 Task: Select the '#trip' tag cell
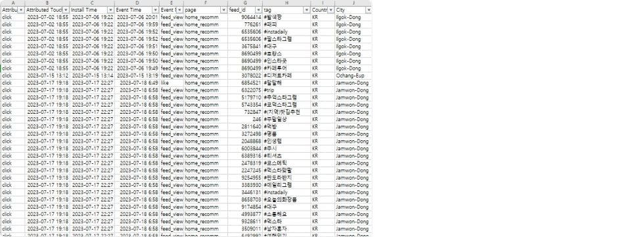(x=287, y=90)
